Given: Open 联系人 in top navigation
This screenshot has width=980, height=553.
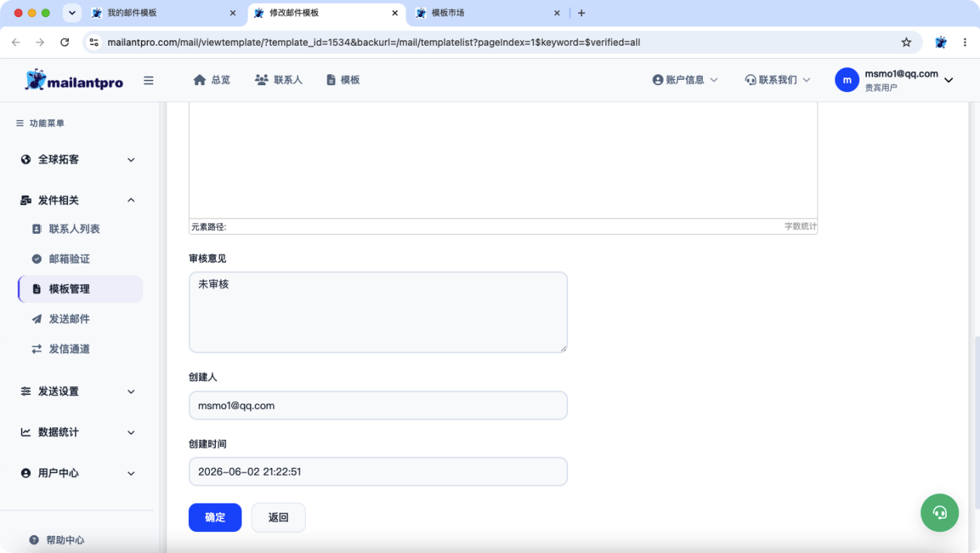Looking at the screenshot, I should click(x=279, y=80).
